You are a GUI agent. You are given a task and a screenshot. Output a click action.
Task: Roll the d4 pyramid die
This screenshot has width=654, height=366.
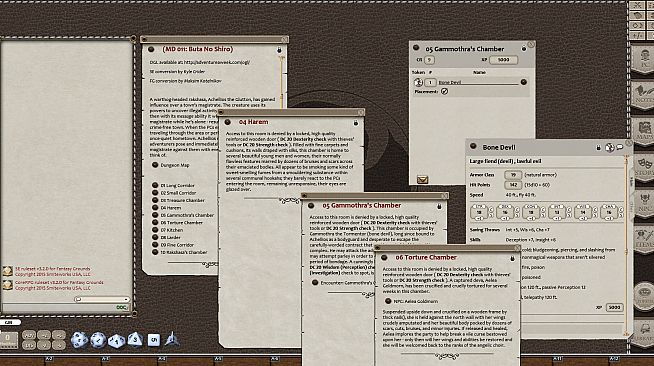click(171, 340)
